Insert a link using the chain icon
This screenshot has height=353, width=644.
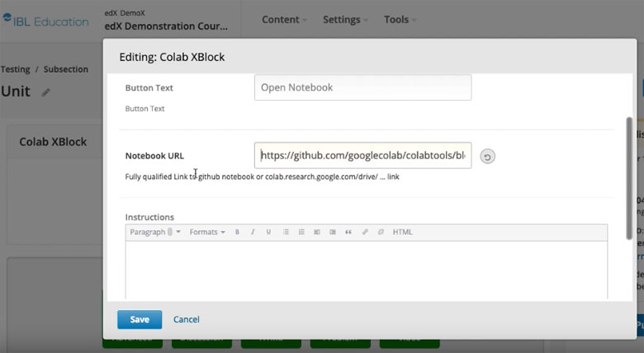pyautogui.click(x=365, y=233)
